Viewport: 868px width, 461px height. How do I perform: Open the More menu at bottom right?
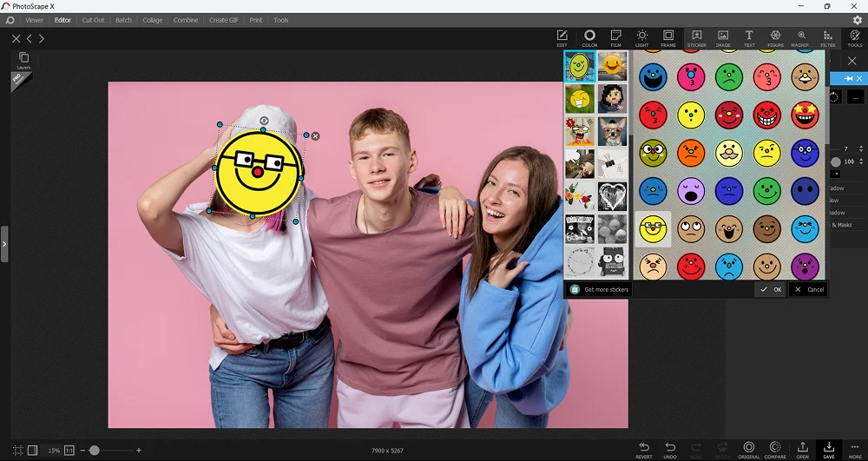855,448
